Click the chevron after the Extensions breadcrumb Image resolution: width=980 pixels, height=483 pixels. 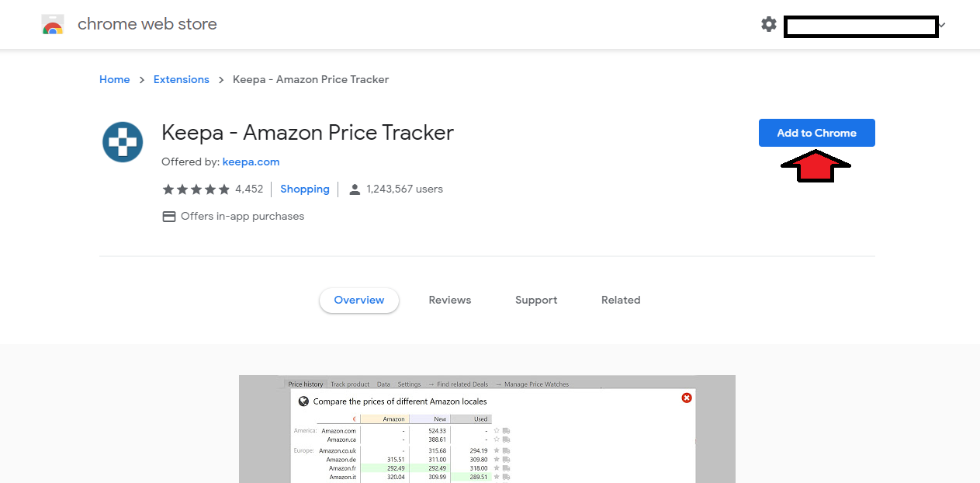(x=221, y=80)
